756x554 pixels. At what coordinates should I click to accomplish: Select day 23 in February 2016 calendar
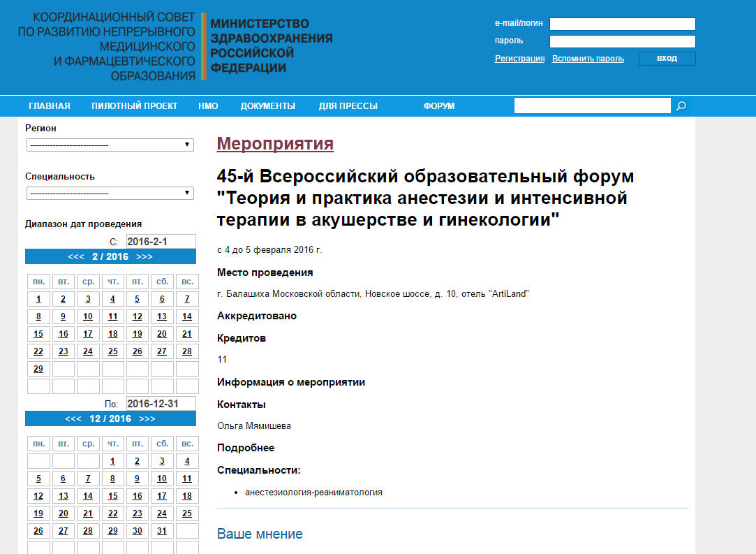[x=63, y=351]
